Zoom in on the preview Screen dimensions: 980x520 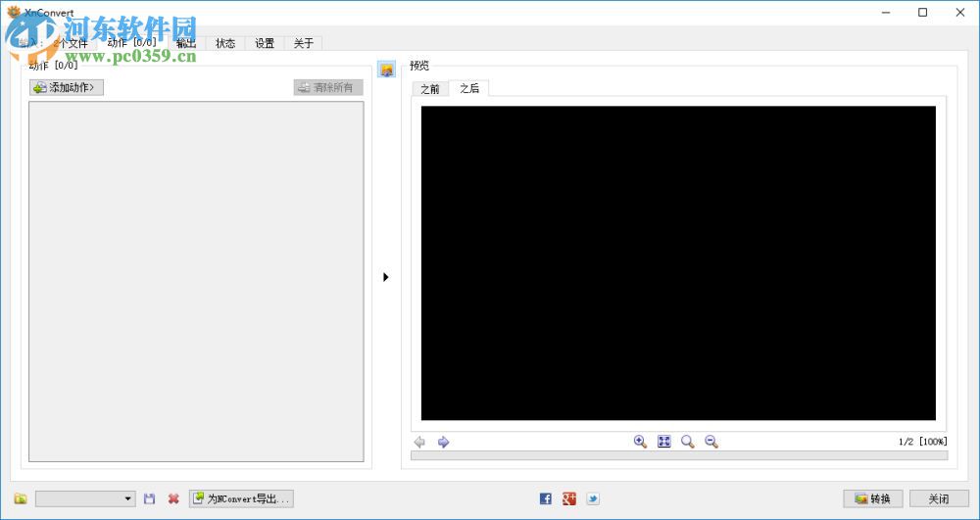640,442
